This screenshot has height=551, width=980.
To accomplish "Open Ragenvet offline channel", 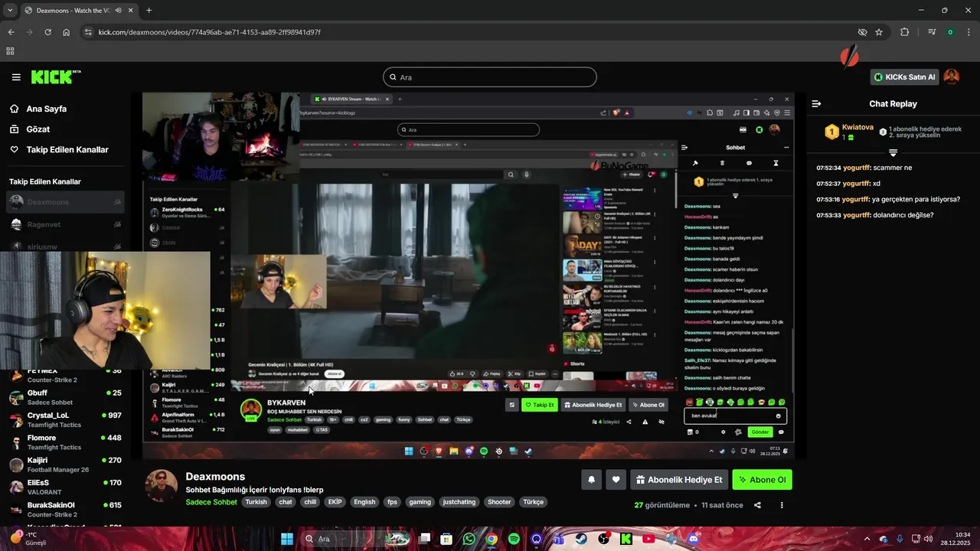I will click(x=65, y=224).
